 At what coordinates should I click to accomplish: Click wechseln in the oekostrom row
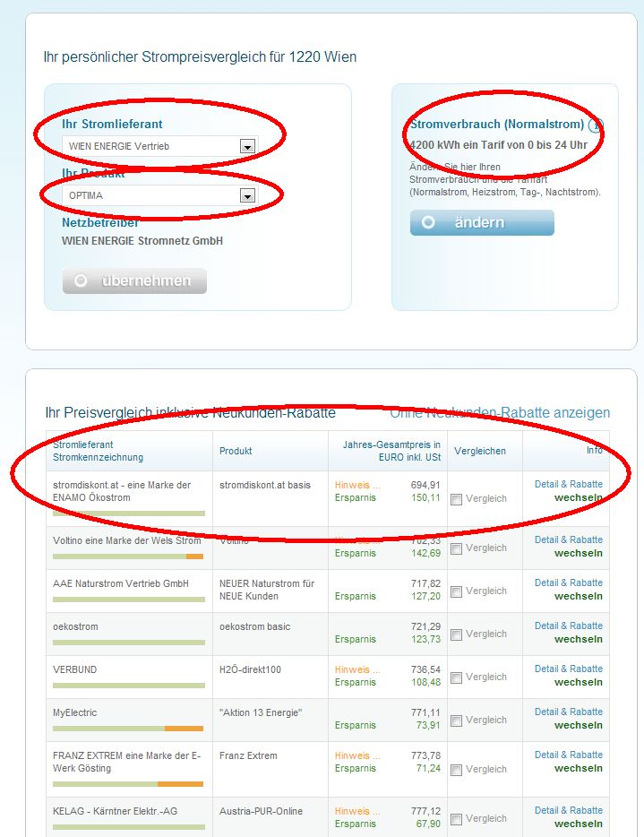pyautogui.click(x=579, y=639)
